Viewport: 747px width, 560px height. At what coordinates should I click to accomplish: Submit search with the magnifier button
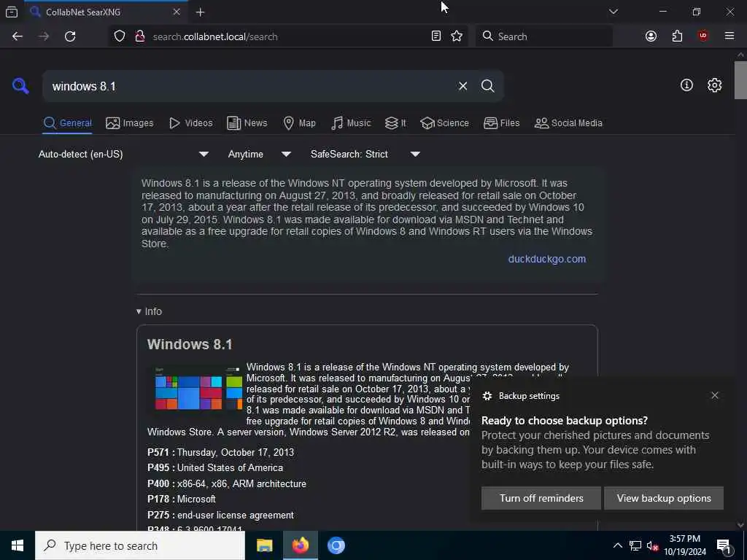point(488,86)
